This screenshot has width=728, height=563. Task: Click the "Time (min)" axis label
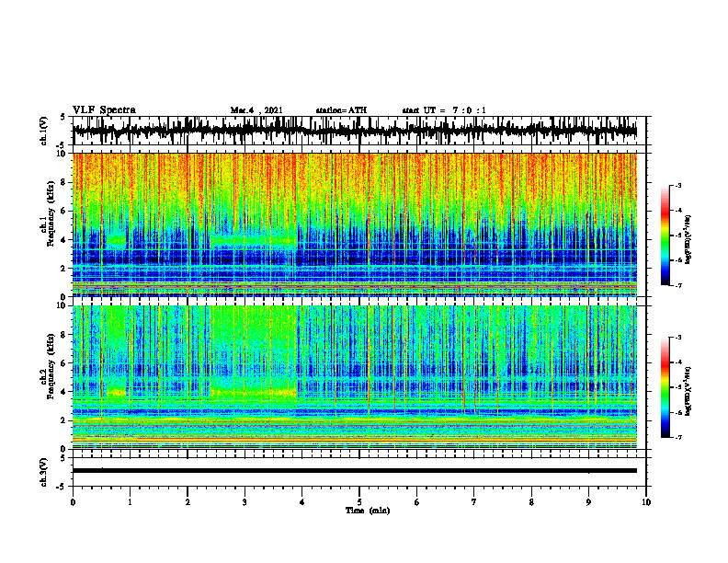[368, 511]
